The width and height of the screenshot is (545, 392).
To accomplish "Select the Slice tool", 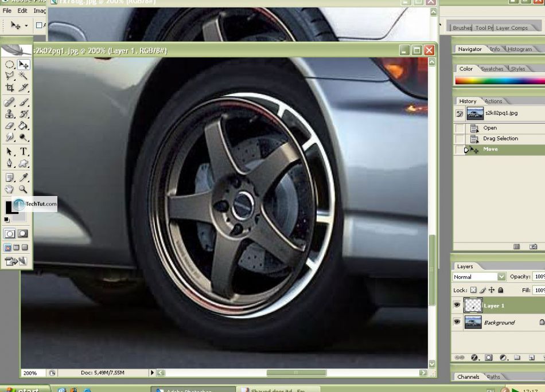I will pos(24,88).
